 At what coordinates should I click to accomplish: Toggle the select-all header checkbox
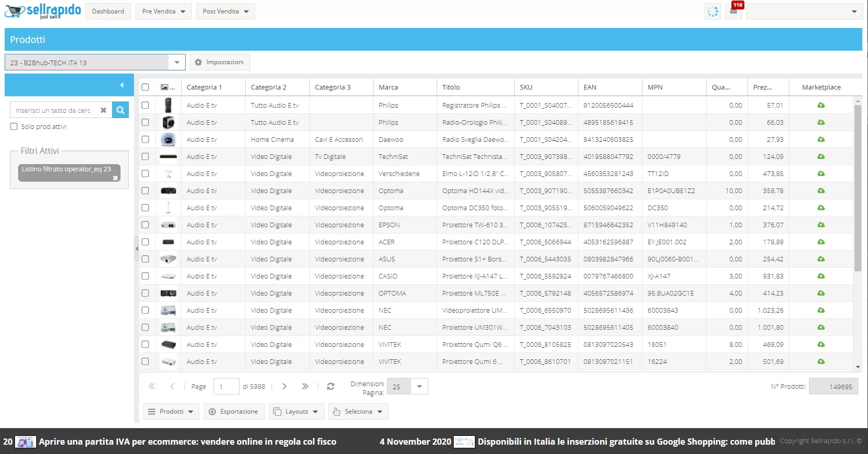pyautogui.click(x=145, y=87)
